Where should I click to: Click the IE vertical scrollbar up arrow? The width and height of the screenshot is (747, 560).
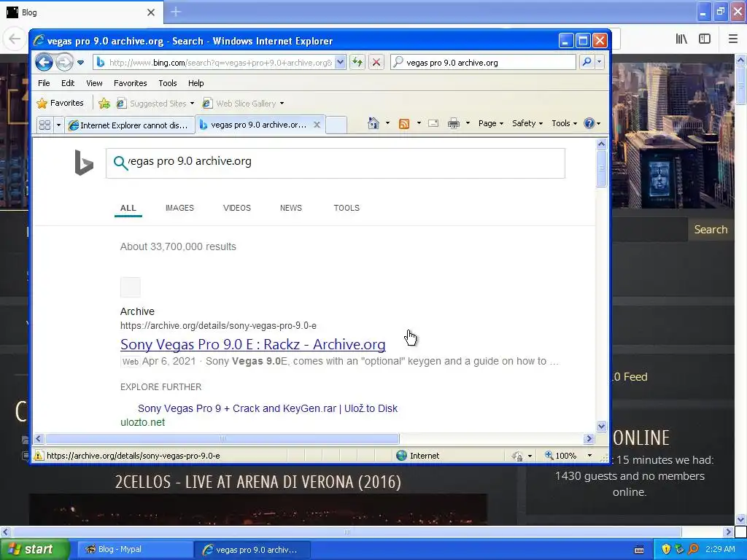point(601,144)
